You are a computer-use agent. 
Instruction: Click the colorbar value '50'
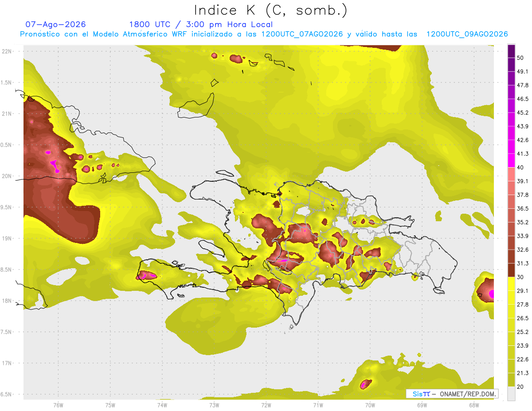(520, 58)
